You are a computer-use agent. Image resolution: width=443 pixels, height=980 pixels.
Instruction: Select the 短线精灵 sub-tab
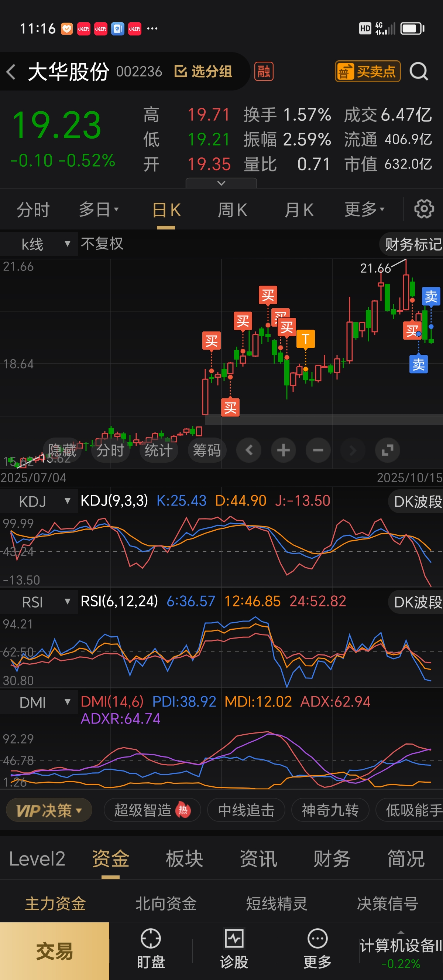(x=277, y=904)
